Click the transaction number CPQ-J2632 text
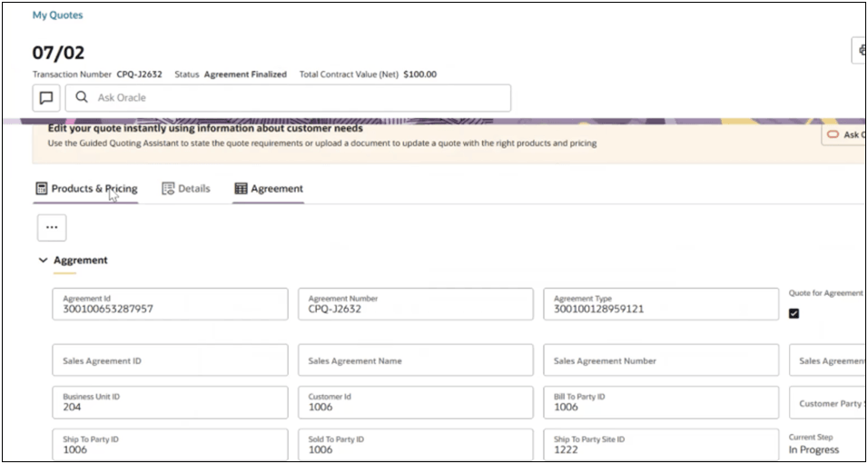This screenshot has width=868, height=464. pyautogui.click(x=140, y=74)
